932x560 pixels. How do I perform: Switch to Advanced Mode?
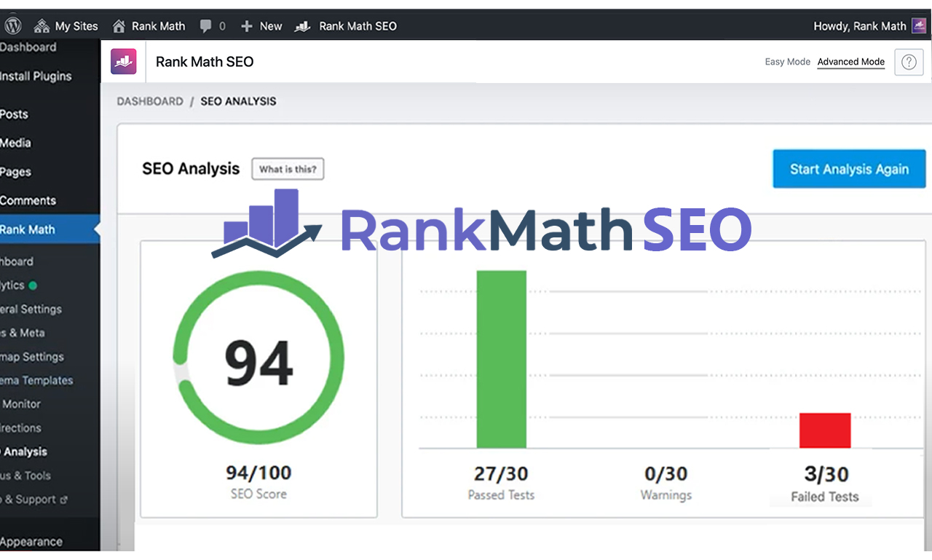(x=850, y=62)
